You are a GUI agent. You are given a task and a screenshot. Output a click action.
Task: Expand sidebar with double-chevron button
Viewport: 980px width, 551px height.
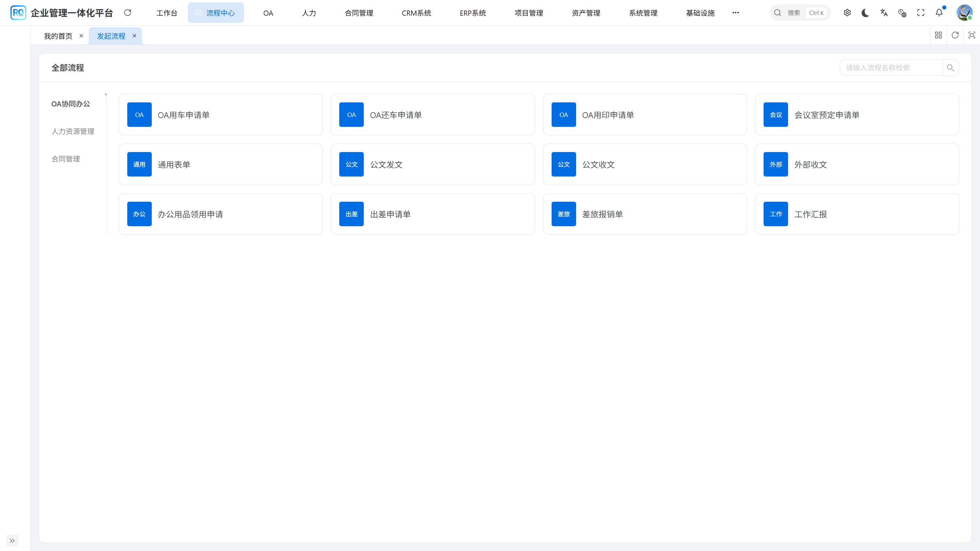tap(12, 540)
